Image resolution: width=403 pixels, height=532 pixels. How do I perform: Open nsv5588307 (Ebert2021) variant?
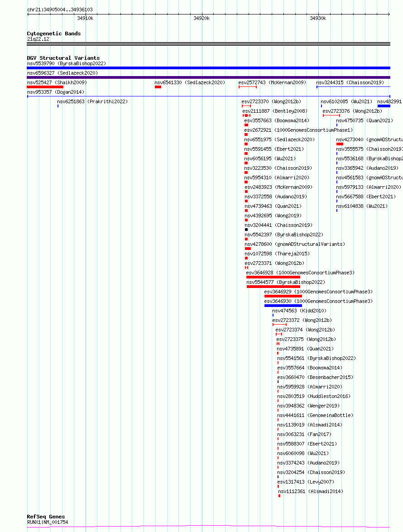point(307,443)
